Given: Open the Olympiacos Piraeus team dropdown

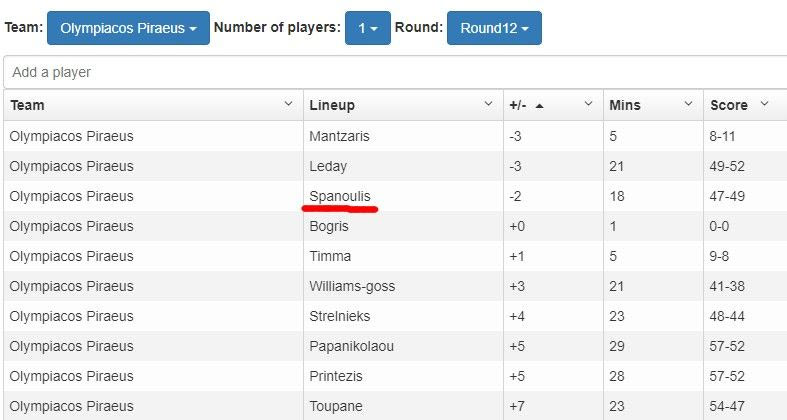Looking at the screenshot, I should coord(128,28).
